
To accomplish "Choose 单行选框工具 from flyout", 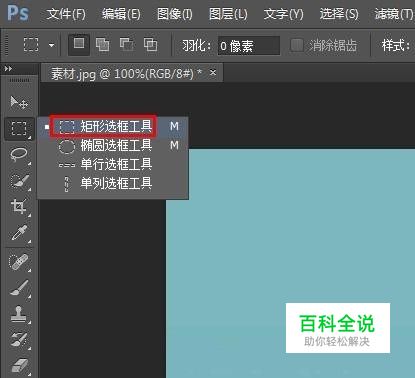I will (x=113, y=164).
